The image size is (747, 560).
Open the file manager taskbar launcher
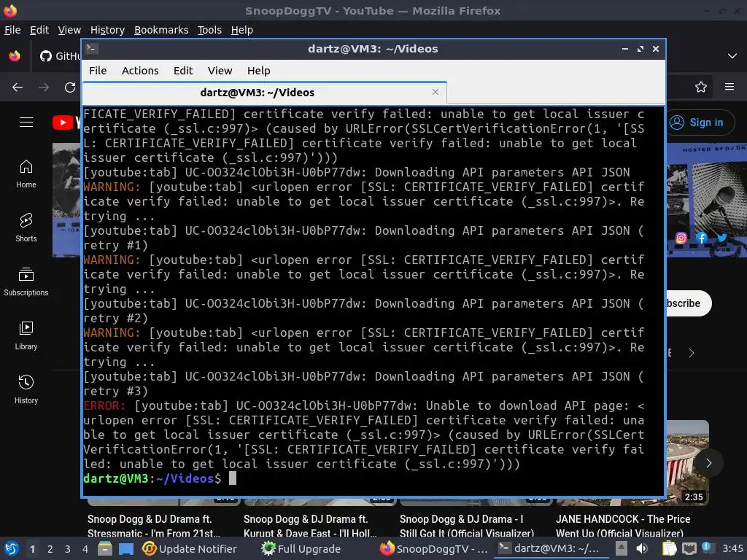[105, 549]
